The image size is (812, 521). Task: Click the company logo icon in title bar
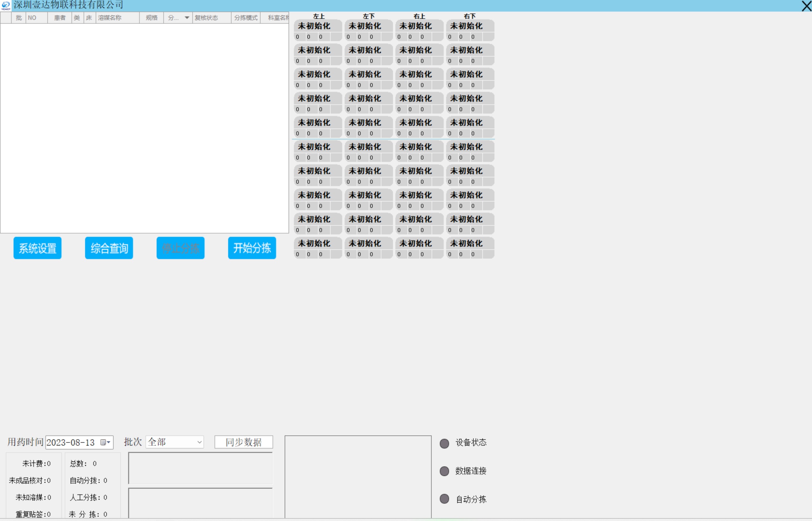click(6, 5)
